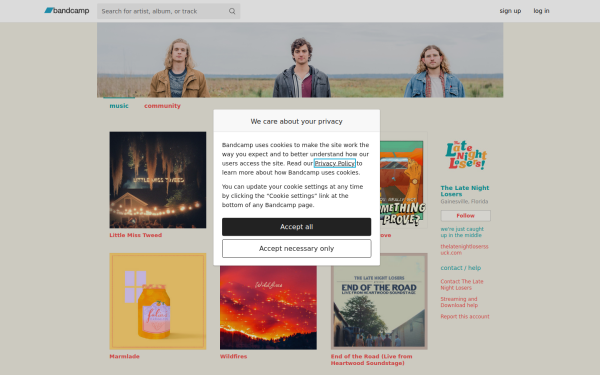Open the Marmlade album cover
Image resolution: width=600 pixels, height=375 pixels.
tap(158, 301)
